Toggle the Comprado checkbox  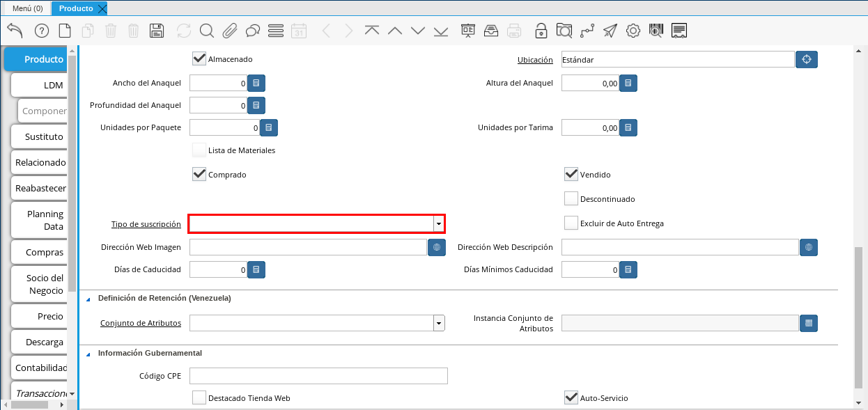coord(199,175)
